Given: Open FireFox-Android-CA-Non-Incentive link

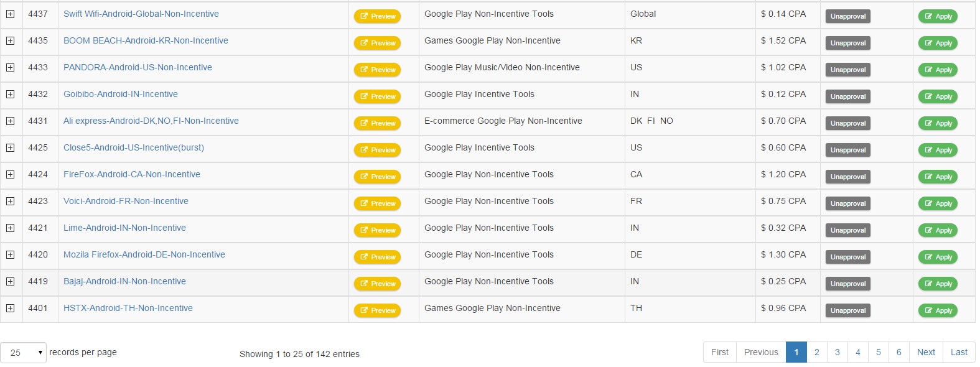Looking at the screenshot, I should coord(131,174).
